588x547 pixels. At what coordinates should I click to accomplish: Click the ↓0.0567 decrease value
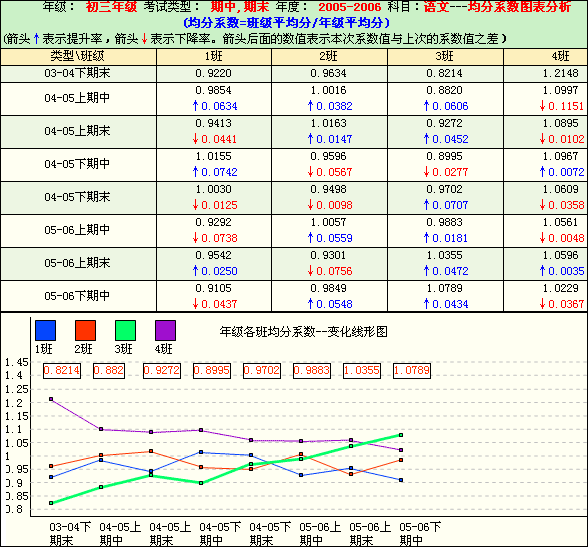click(330, 172)
